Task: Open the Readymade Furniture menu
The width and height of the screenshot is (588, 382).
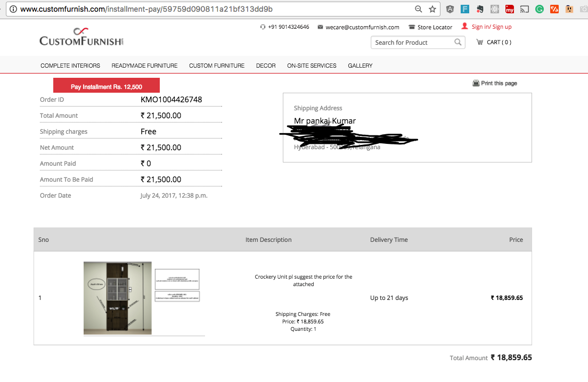Action: 144,66
